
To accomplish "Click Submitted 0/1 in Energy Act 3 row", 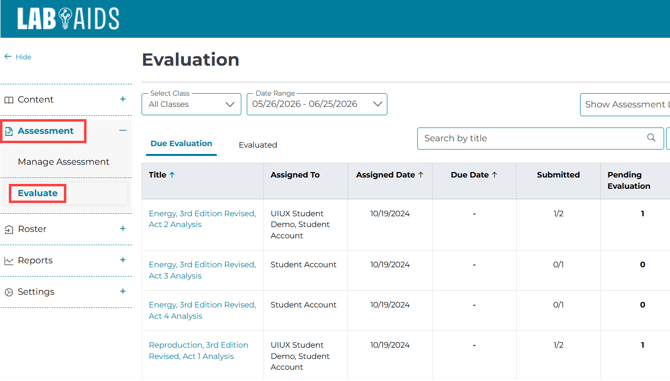I will [558, 264].
